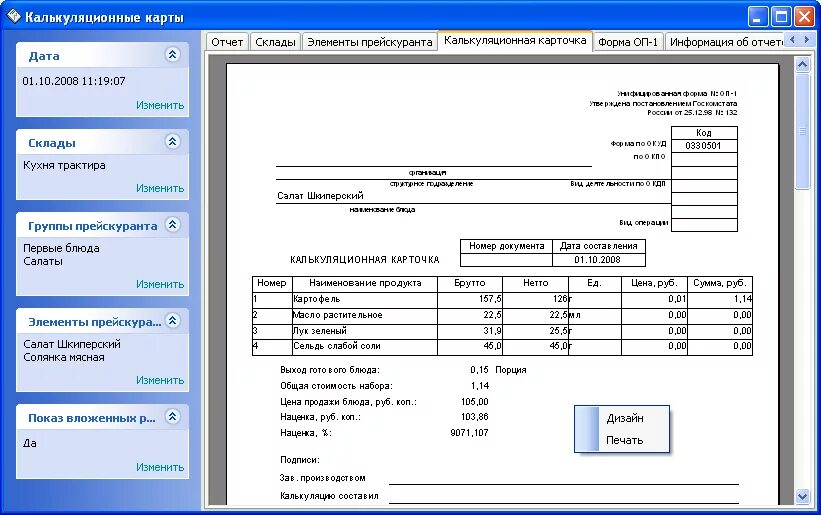Collapse the Склады panel chevron

pos(172,142)
